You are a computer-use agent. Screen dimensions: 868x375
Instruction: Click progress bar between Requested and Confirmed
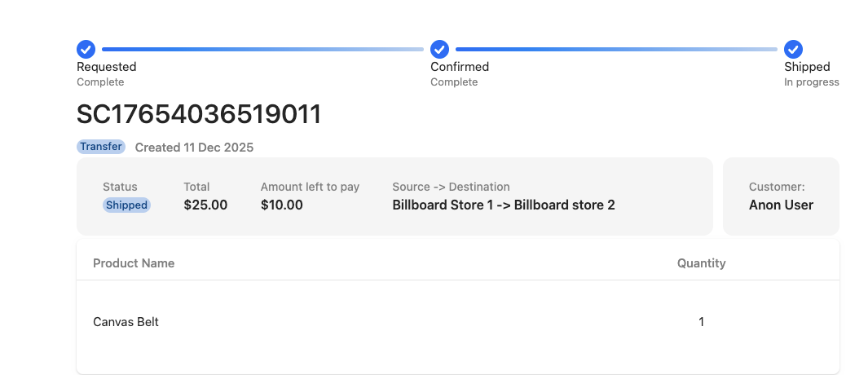click(262, 49)
